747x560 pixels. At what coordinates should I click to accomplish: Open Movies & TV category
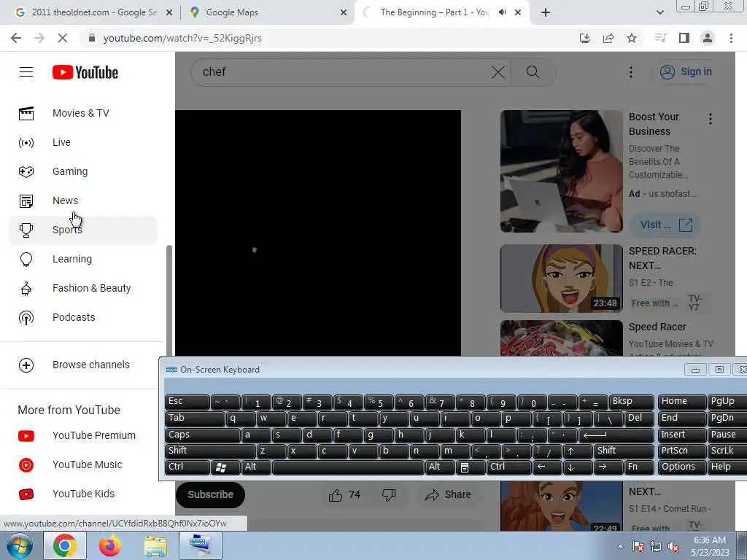(83, 113)
